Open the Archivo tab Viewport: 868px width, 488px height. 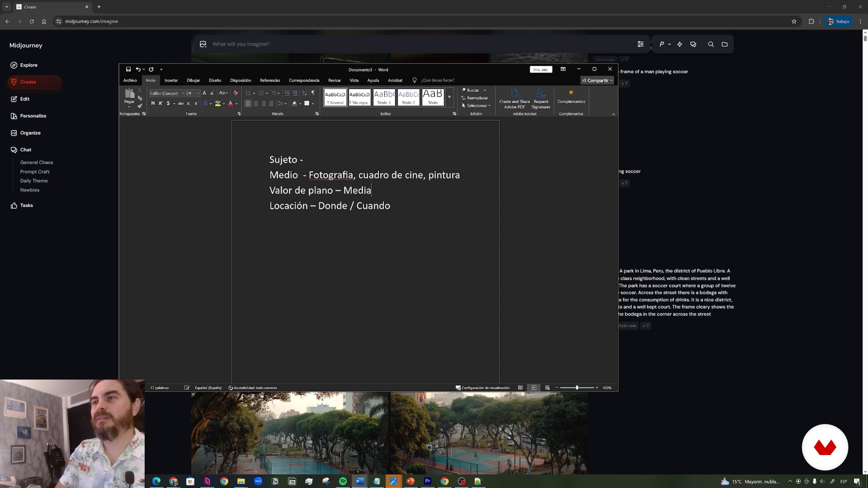click(x=130, y=80)
